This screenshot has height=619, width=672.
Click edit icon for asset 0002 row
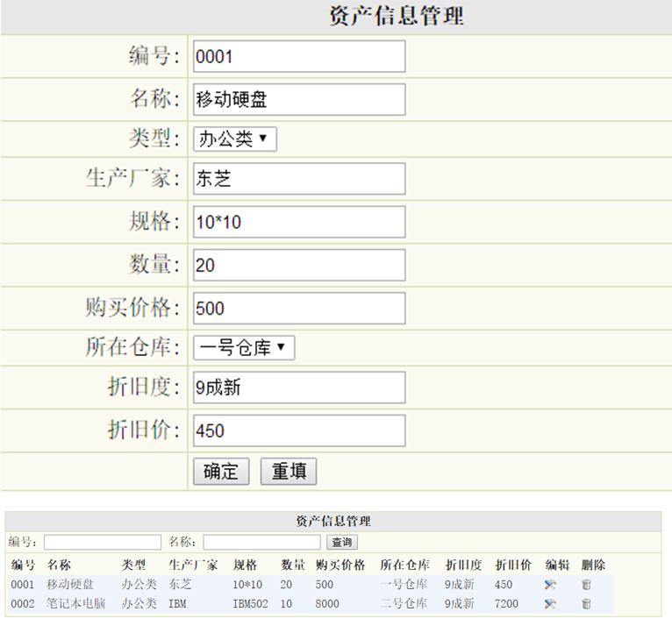pos(550,604)
